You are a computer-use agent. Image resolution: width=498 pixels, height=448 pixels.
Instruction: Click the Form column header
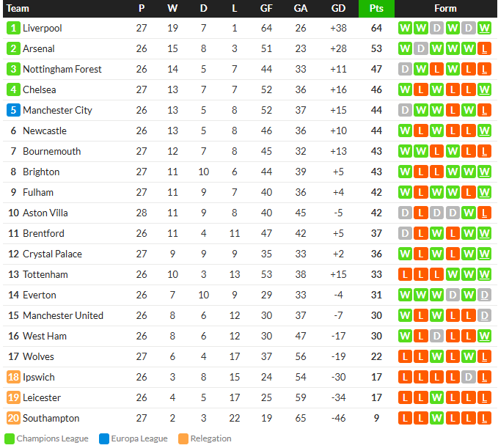click(x=445, y=9)
